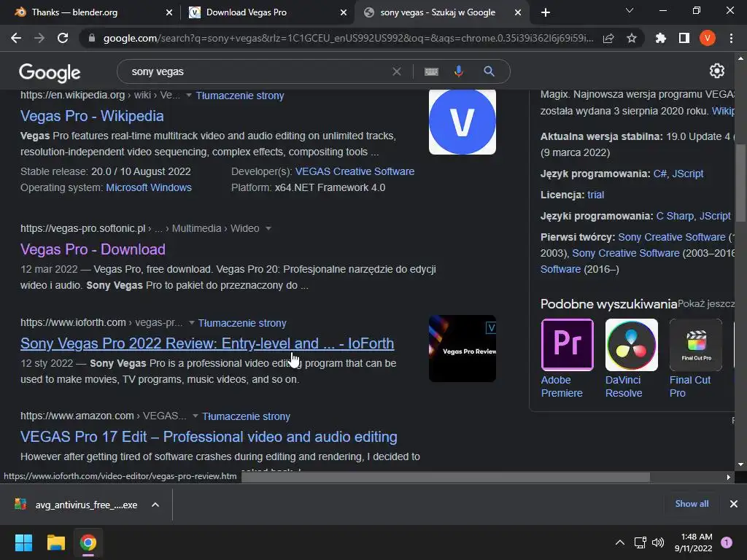The height and width of the screenshot is (560, 747).
Task: Open Vegas Pro - Download softonic result
Action: tap(93, 249)
